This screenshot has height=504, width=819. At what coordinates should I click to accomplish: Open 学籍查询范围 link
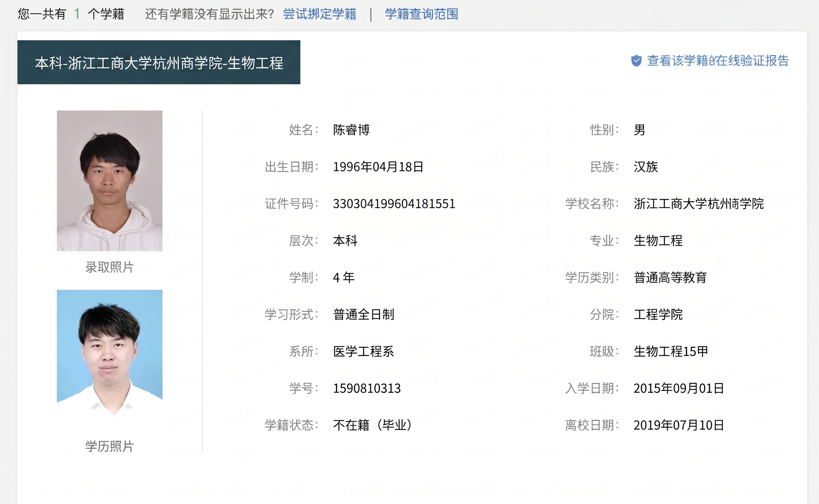pos(421,14)
